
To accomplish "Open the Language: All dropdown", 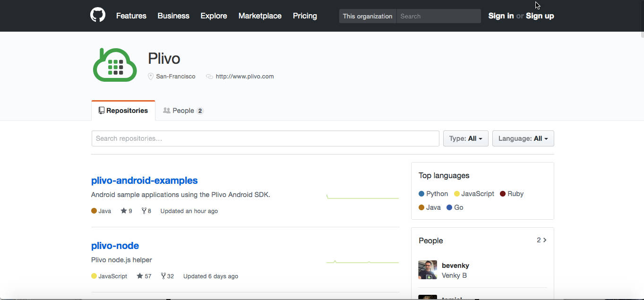I will point(523,138).
